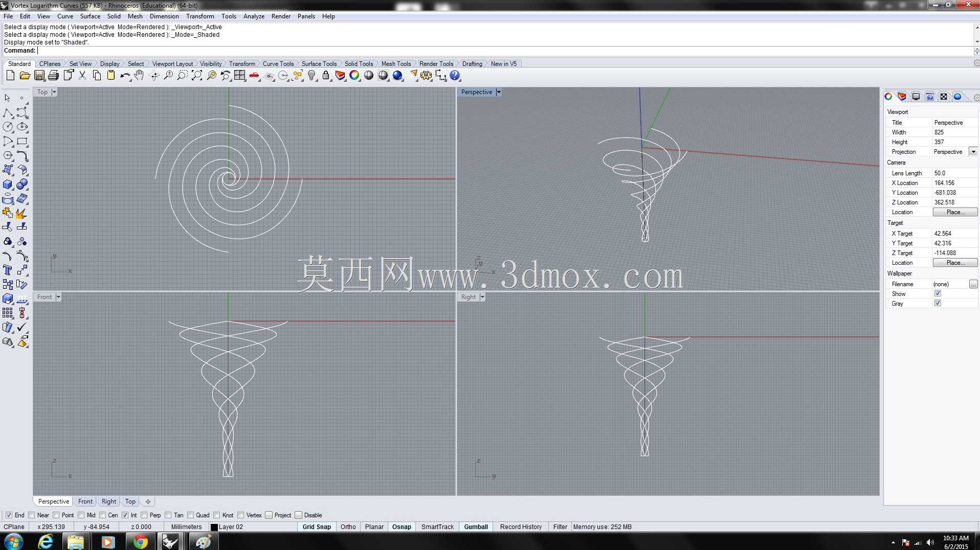Enable the Quad osnap checkbox
Viewport: 980px width, 550px height.
point(191,515)
